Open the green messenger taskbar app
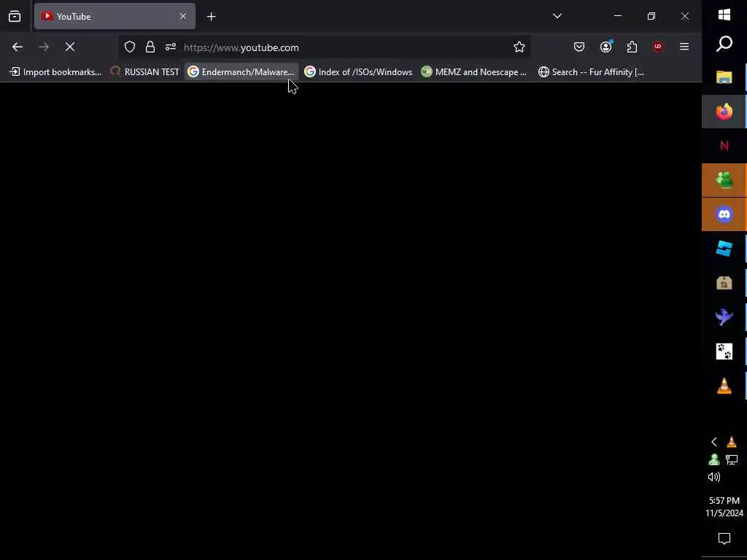The height and width of the screenshot is (560, 747). (724, 180)
